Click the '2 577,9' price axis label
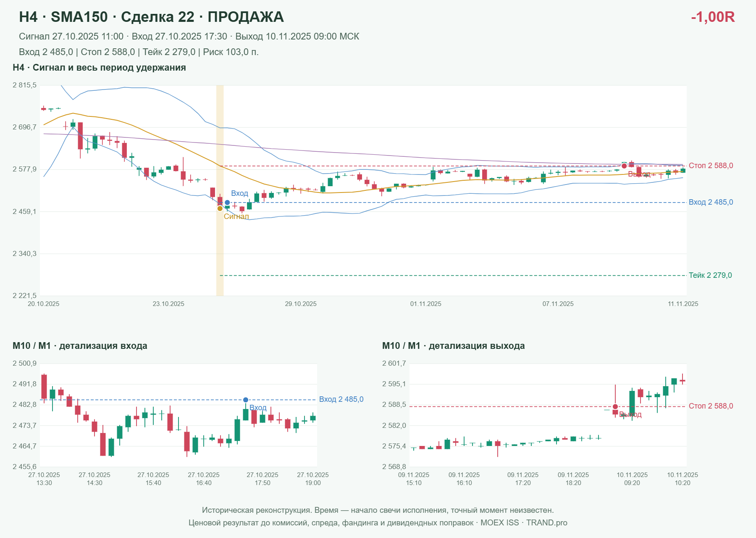The height and width of the screenshot is (538, 756). pyautogui.click(x=24, y=169)
